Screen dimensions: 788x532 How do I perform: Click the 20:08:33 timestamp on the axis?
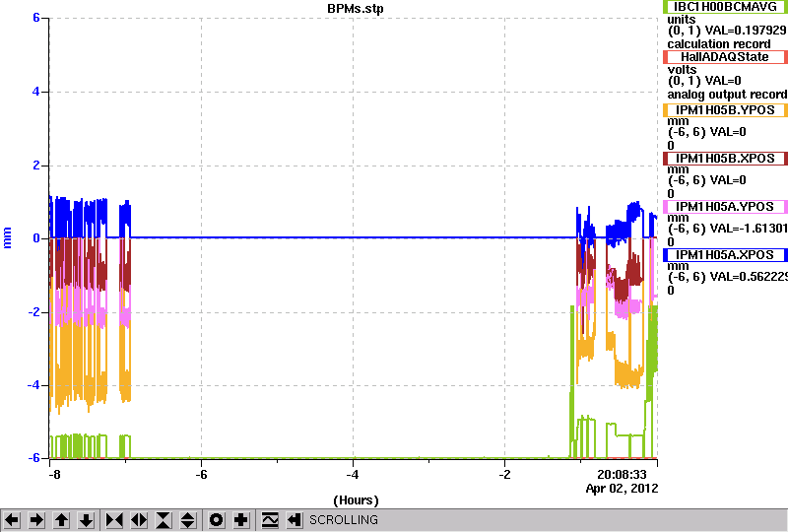coord(622,475)
